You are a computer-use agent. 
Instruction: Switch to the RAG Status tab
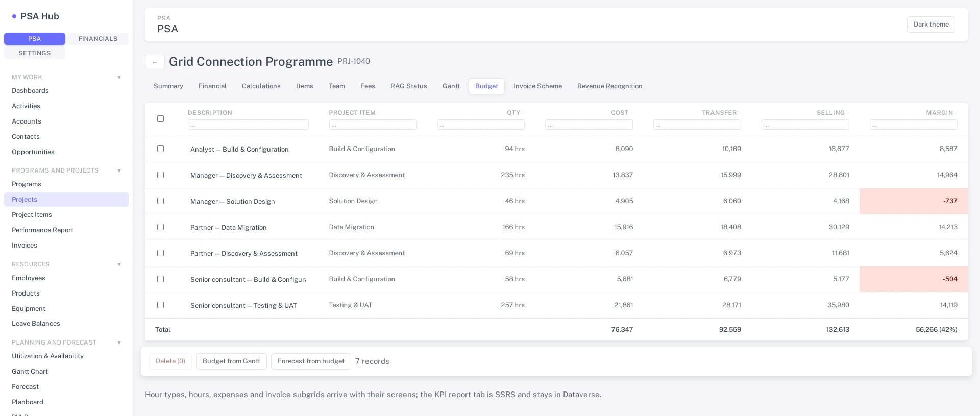[x=409, y=86]
